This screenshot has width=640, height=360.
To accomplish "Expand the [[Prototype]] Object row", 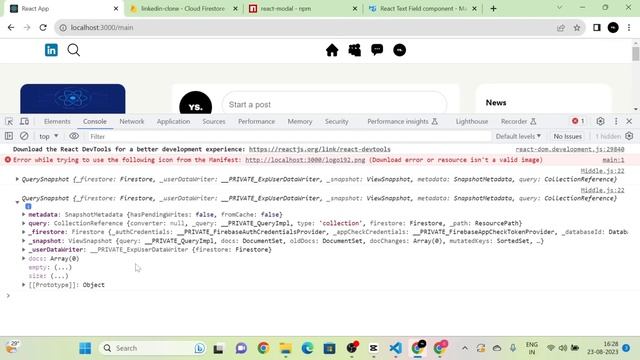I will click(24, 285).
